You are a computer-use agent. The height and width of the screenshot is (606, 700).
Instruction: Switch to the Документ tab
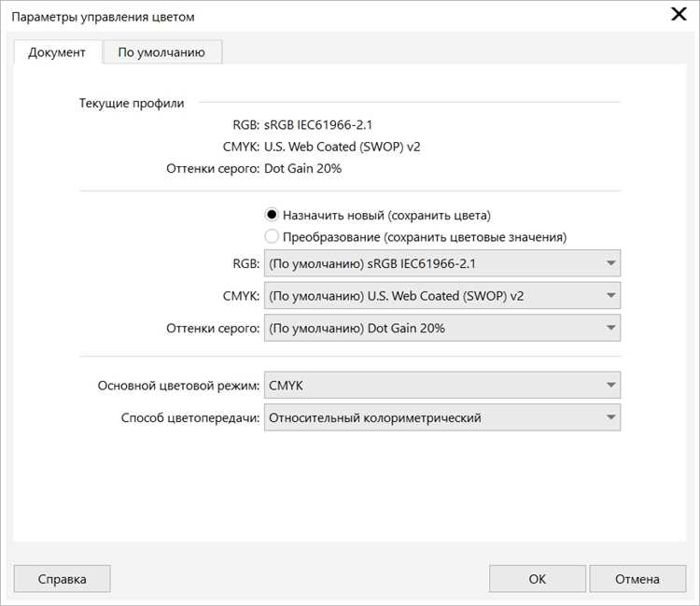tap(57, 52)
